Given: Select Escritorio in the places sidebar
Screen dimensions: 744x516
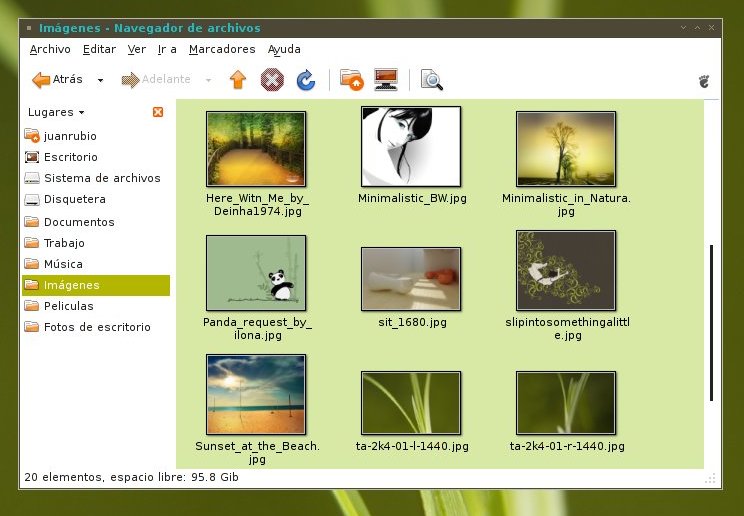Looking at the screenshot, I should 96,157.
